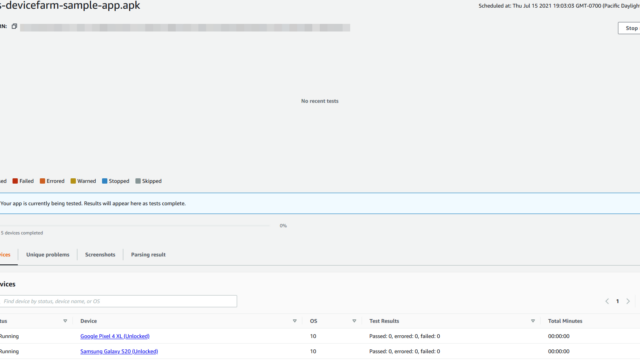The height and width of the screenshot is (360, 640).
Task: Click the devicefarm-sample-app.apk title
Action: 70,6
